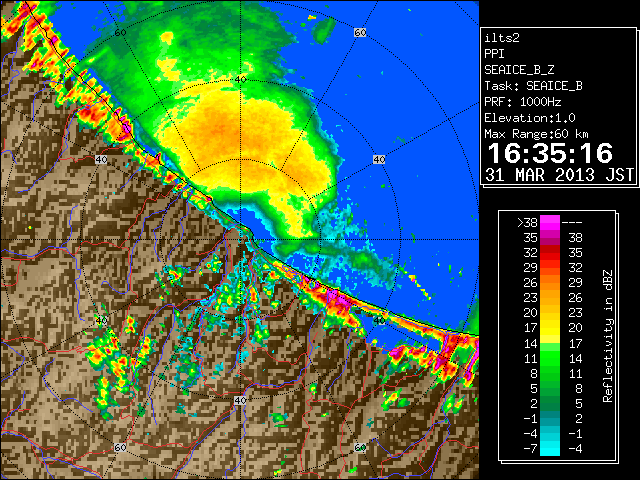Click the 'Max Range:60 km' line

pos(536,134)
